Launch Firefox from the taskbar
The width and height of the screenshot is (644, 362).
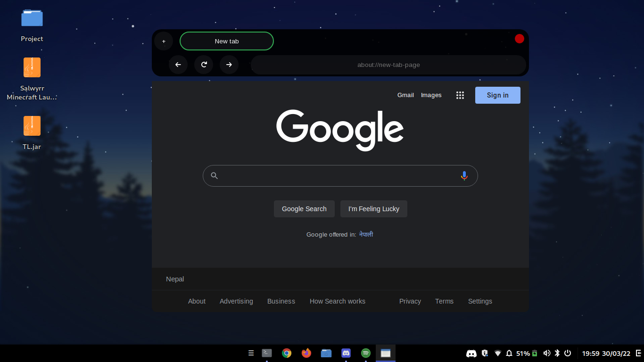click(x=306, y=353)
